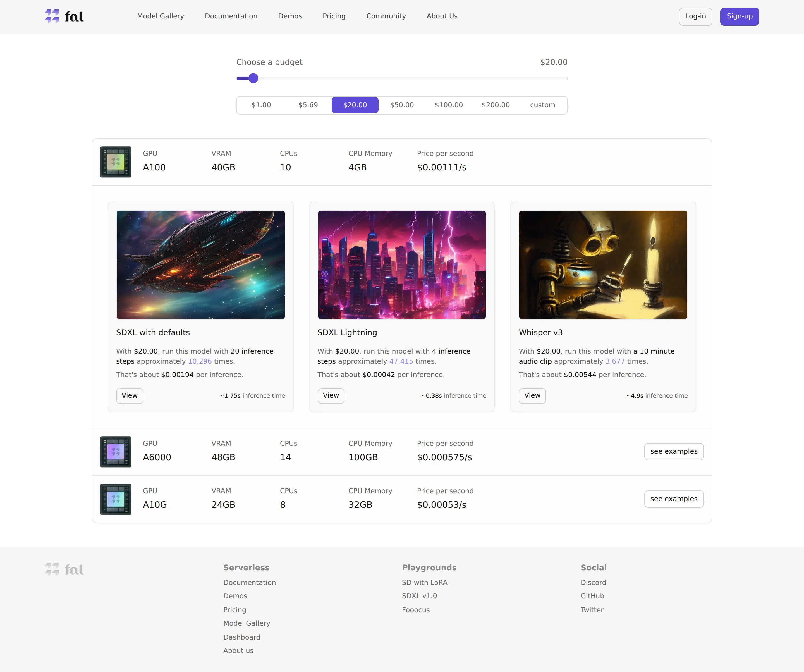804x672 pixels.
Task: Open footer Model Gallery link
Action: (247, 623)
